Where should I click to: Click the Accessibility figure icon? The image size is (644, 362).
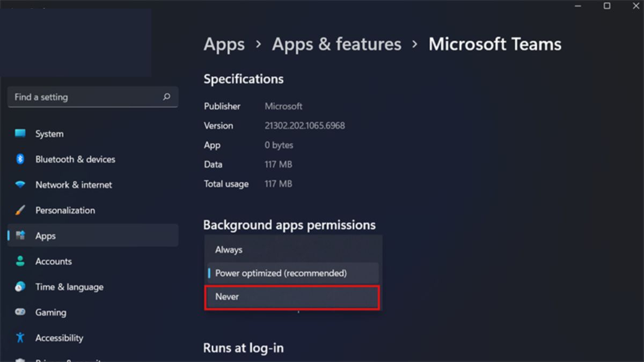20,338
